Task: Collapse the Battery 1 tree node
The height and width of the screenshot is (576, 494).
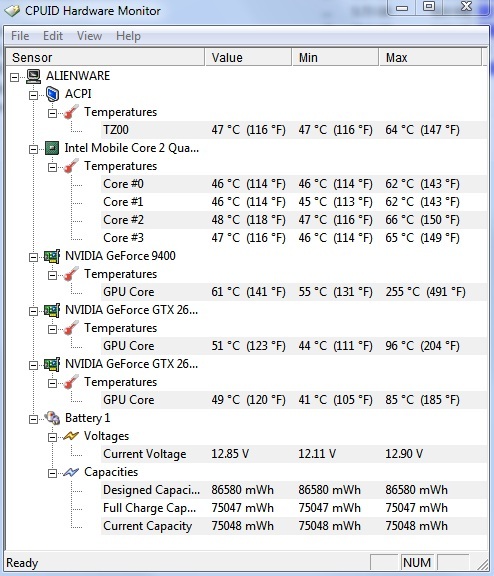Action: tap(33, 419)
